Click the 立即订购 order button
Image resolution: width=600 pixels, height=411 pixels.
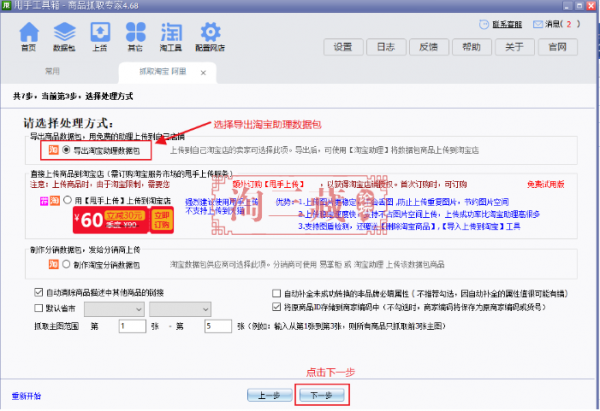[x=162, y=220]
